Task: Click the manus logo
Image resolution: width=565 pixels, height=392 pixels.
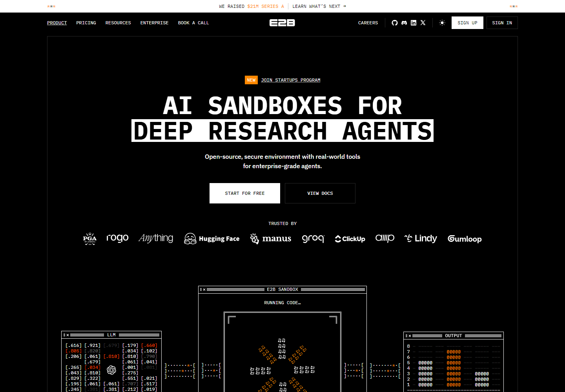Action: pyautogui.click(x=271, y=238)
